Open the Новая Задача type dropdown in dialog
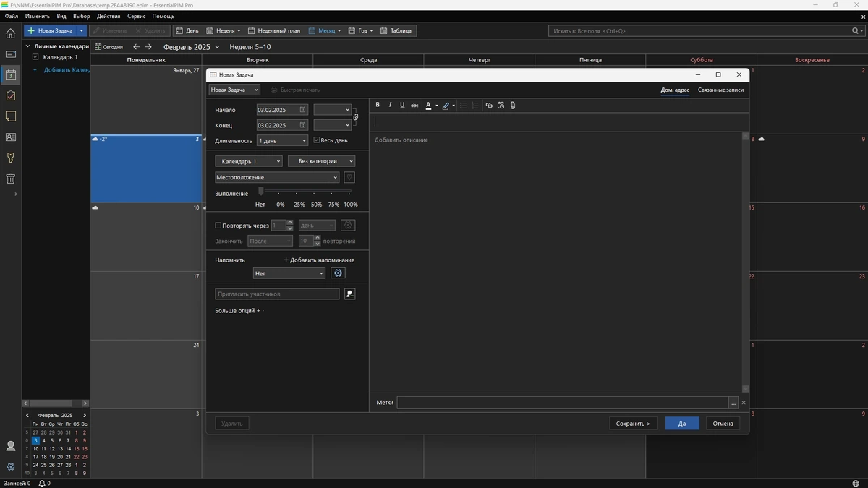This screenshot has height=488, width=868. point(234,90)
